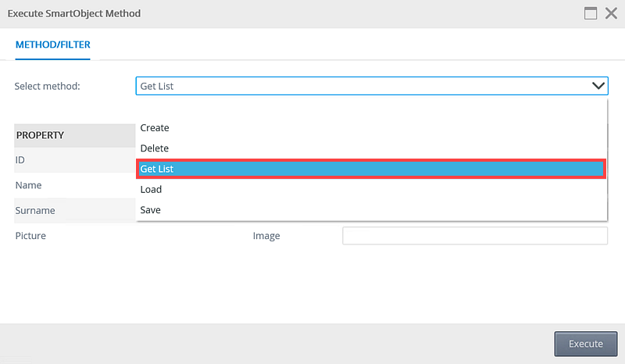The width and height of the screenshot is (625, 364).
Task: Open the Select method combo box
Action: coord(372,86)
